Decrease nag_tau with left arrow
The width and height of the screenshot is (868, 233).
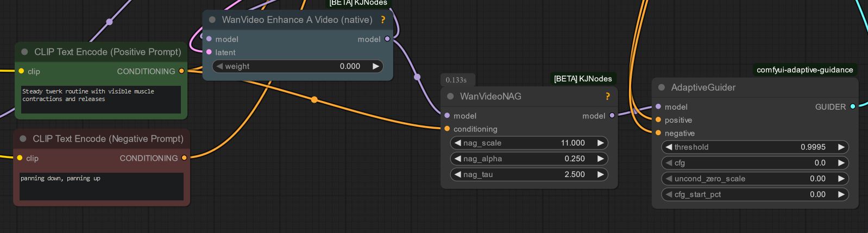457,174
